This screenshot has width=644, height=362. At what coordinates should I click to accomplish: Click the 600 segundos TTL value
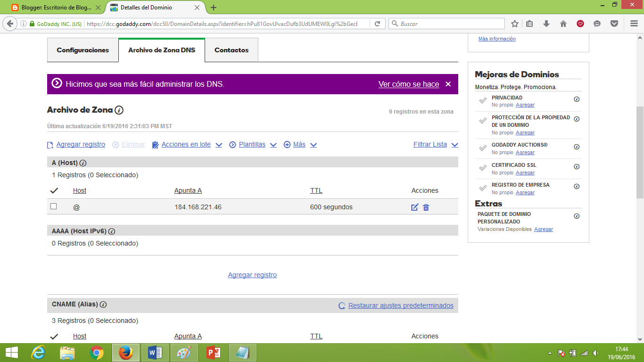click(x=331, y=207)
